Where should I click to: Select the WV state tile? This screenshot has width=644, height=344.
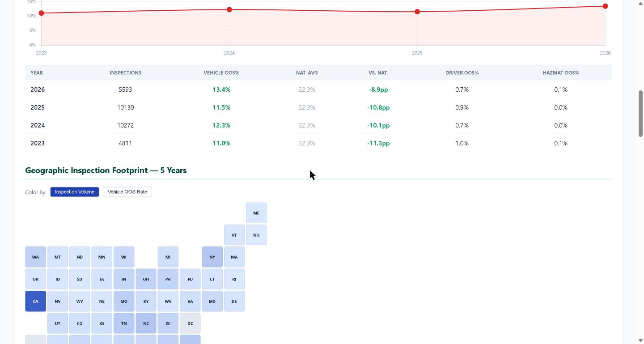(x=168, y=301)
